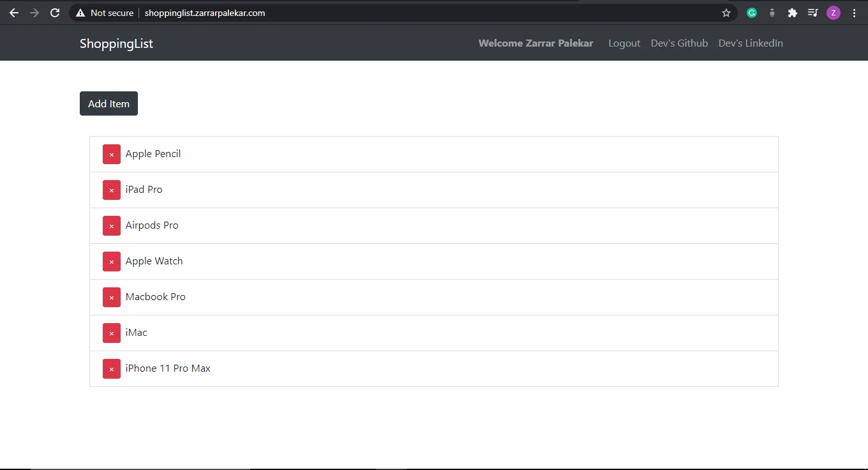Click Logout in the navbar
This screenshot has height=470, width=868.
624,43
